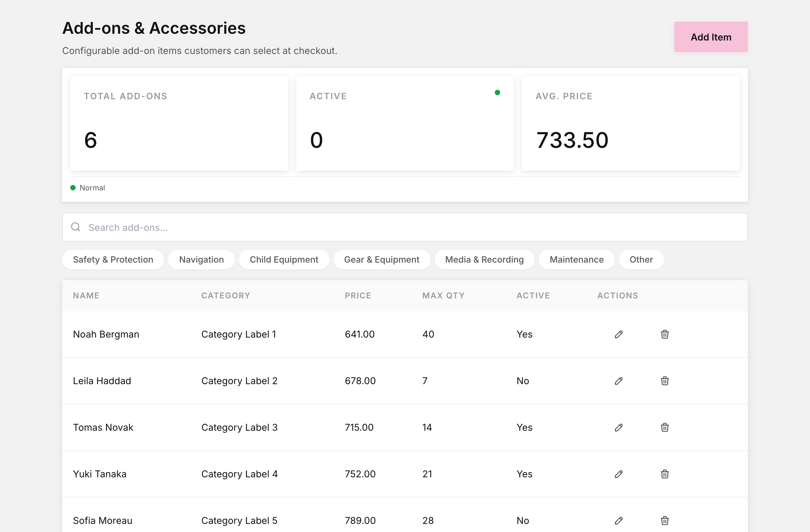Click Category Label 4 cell
Viewport: 810px width, 532px height.
tap(239, 474)
